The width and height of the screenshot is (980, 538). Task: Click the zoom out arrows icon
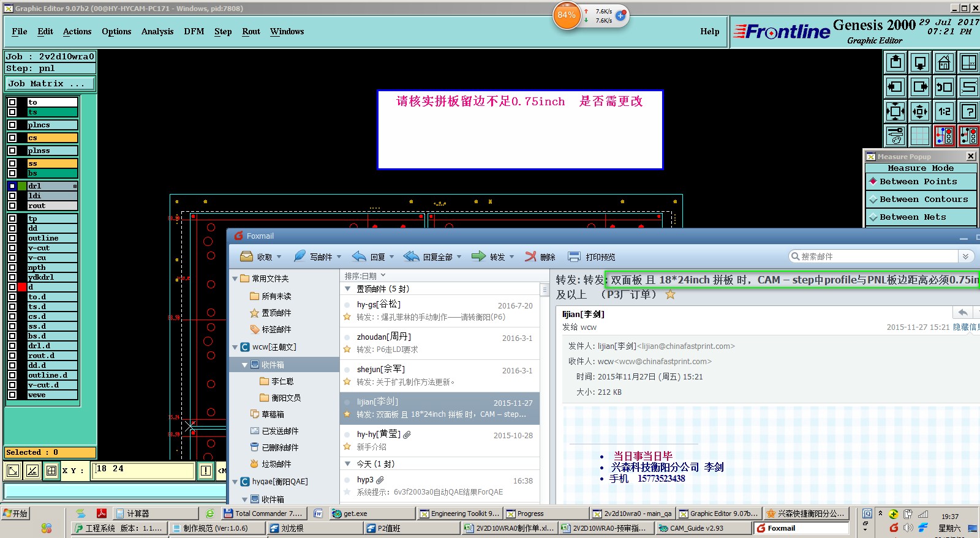pyautogui.click(x=920, y=111)
